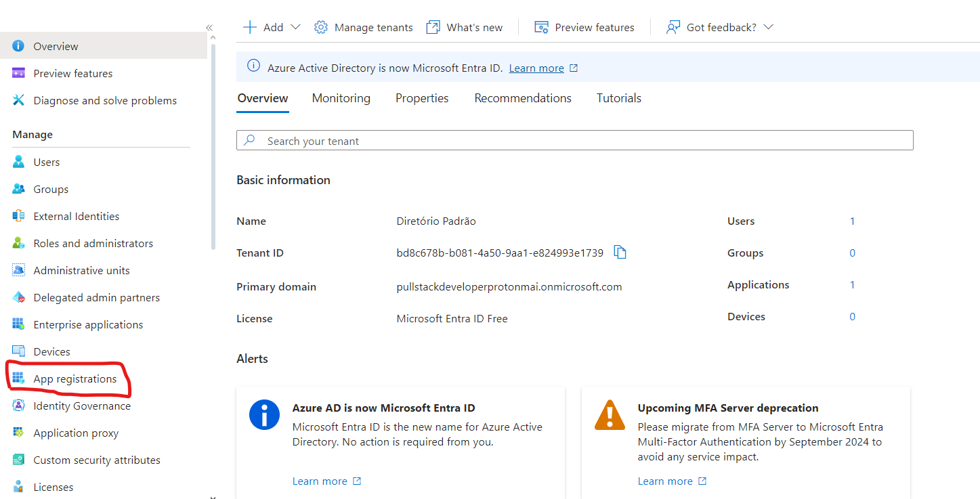Open the Tutorials tab

(x=619, y=98)
